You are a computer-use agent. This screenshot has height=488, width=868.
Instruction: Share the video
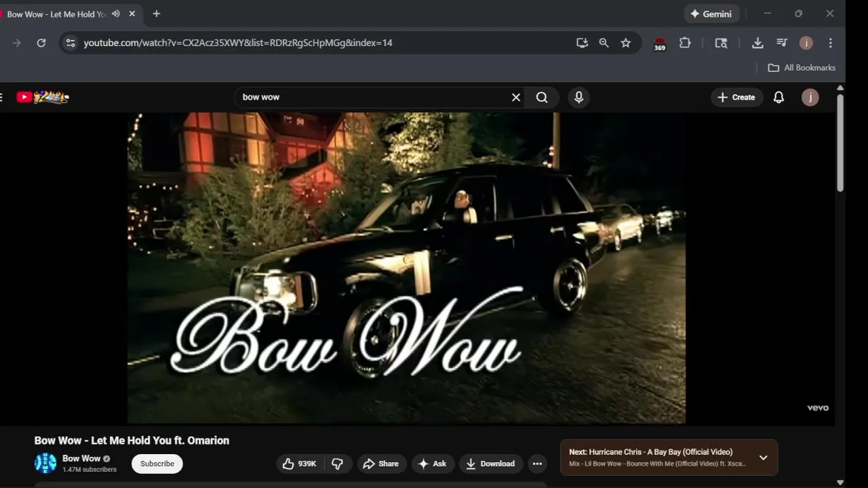[x=381, y=464]
